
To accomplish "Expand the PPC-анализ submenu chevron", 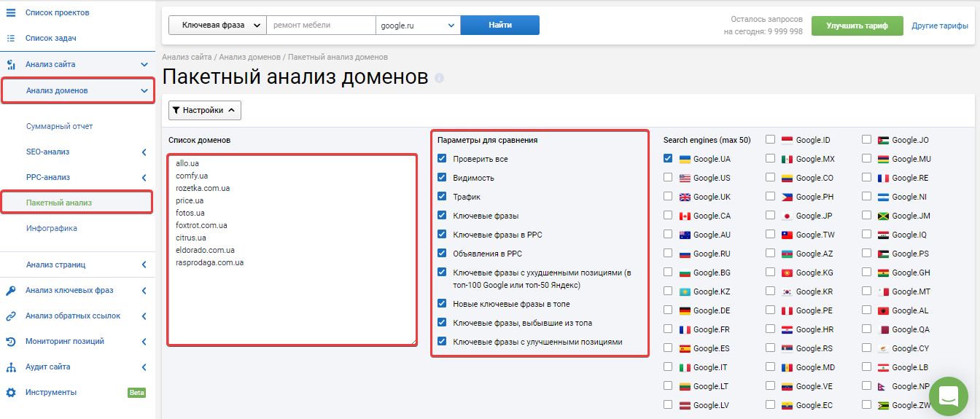I will pyautogui.click(x=144, y=178).
